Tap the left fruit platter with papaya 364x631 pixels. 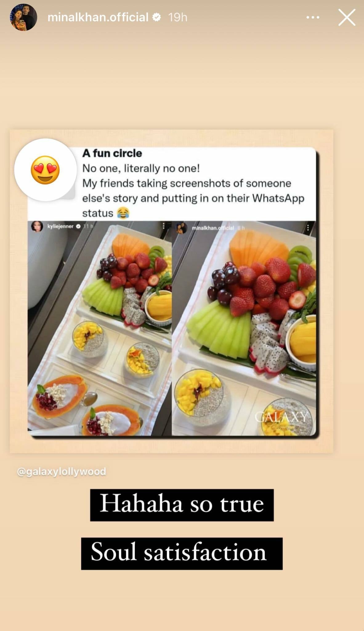click(99, 328)
